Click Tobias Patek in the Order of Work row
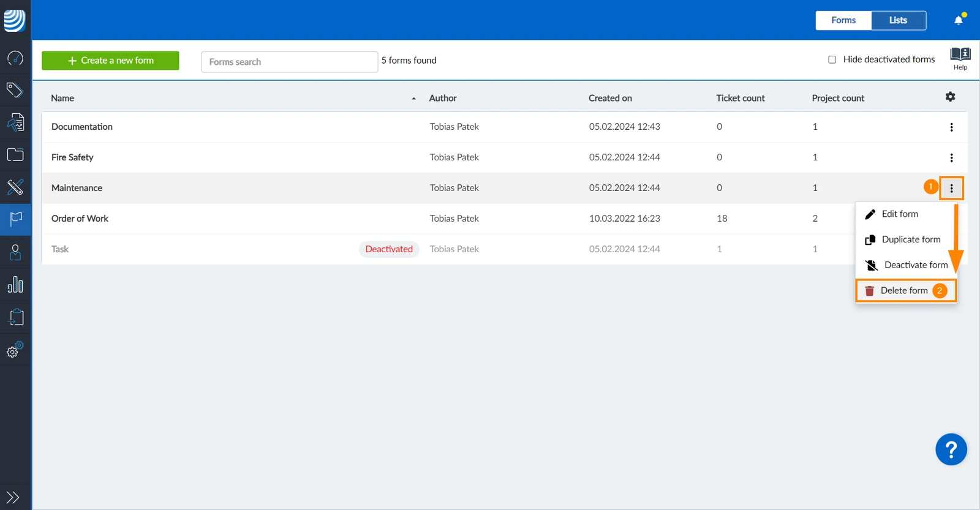This screenshot has height=510, width=980. [x=454, y=219]
